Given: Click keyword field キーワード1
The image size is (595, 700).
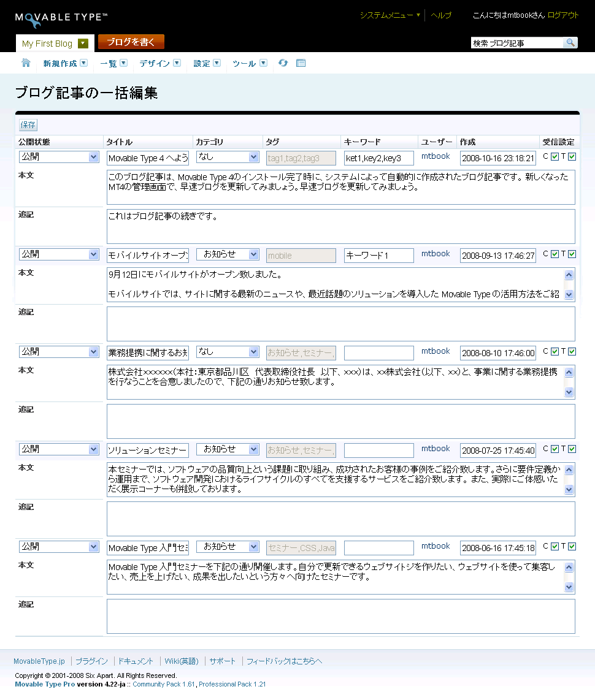Looking at the screenshot, I should coord(379,256).
